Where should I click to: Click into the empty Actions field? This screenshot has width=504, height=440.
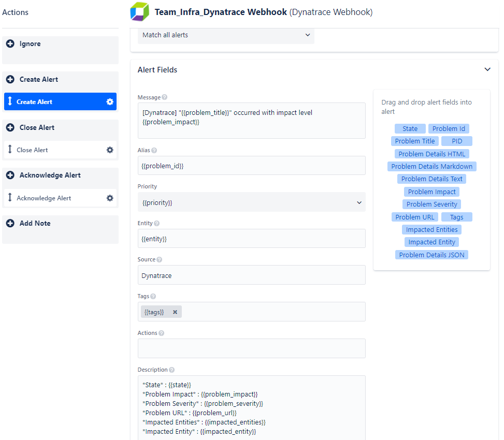click(252, 348)
